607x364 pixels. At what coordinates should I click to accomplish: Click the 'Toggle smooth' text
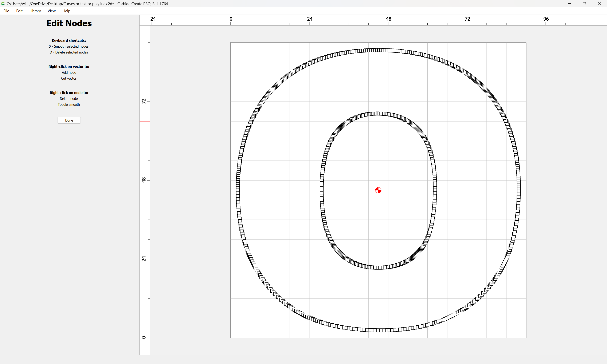(69, 104)
